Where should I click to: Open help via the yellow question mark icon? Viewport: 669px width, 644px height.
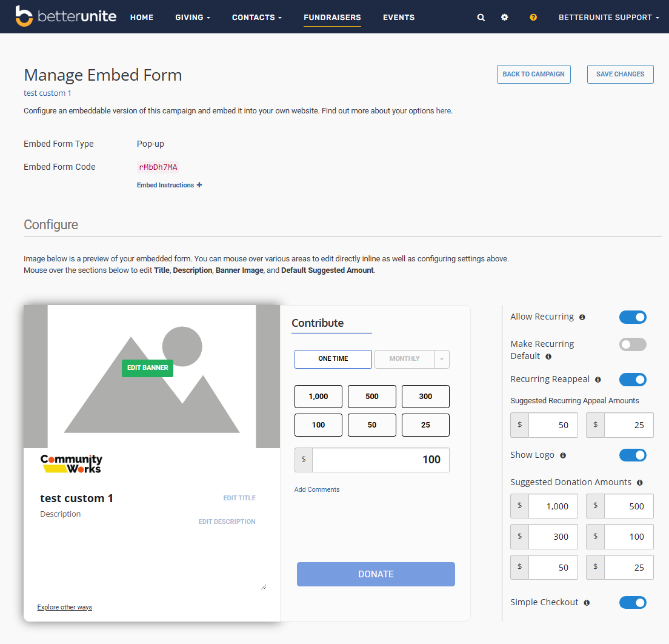coord(533,17)
